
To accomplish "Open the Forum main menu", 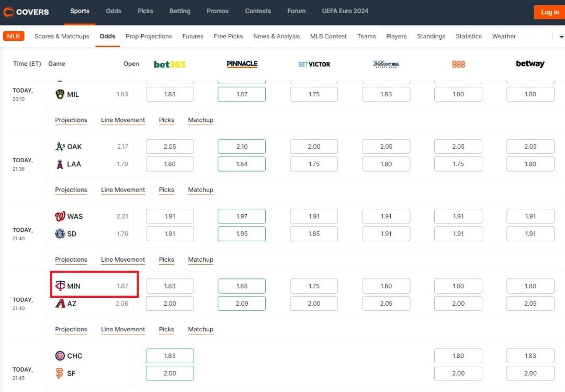I will 296,11.
